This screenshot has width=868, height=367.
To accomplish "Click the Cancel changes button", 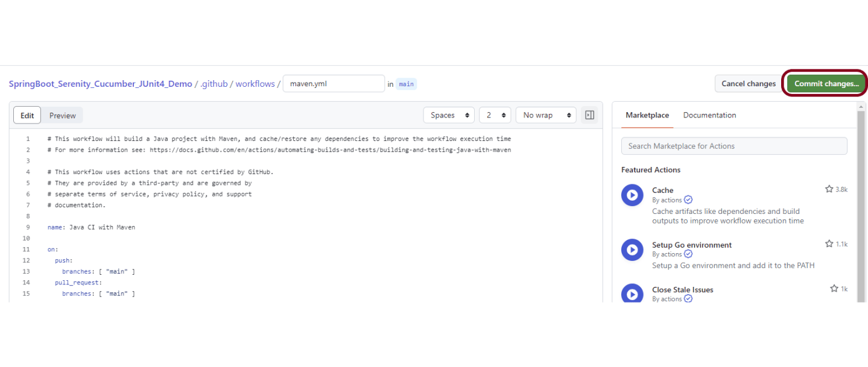I will 749,84.
